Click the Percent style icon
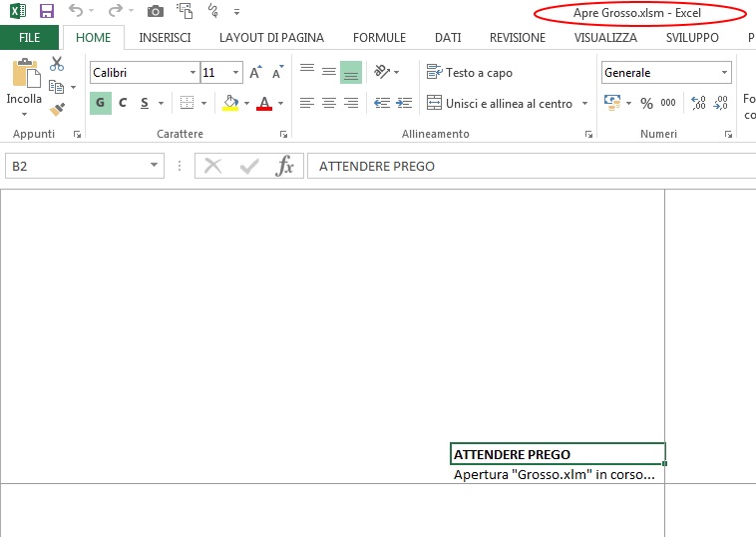756x537 pixels. click(646, 103)
